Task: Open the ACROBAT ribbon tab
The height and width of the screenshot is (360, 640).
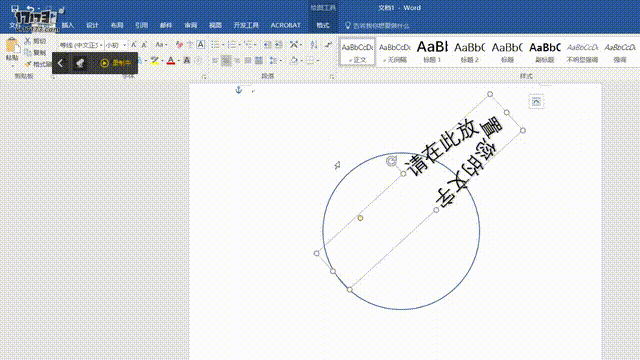Action: point(286,25)
